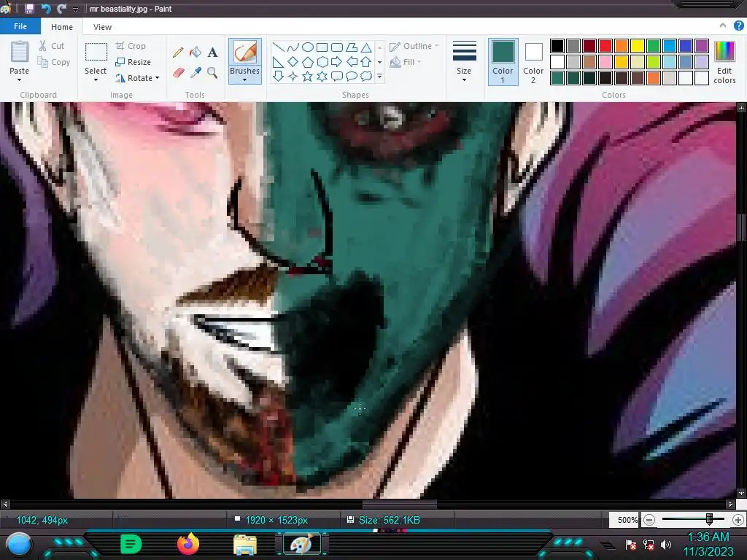The height and width of the screenshot is (560, 747).
Task: Select the Color picker eyedropper tool
Action: coord(196,72)
